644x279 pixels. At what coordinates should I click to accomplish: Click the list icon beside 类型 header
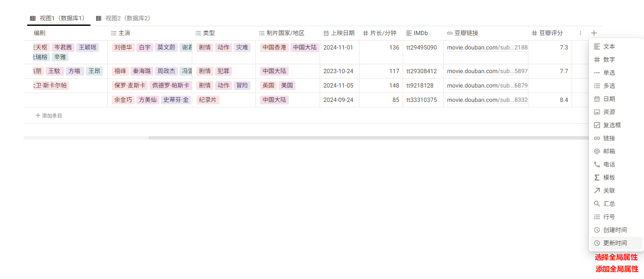[x=198, y=33]
